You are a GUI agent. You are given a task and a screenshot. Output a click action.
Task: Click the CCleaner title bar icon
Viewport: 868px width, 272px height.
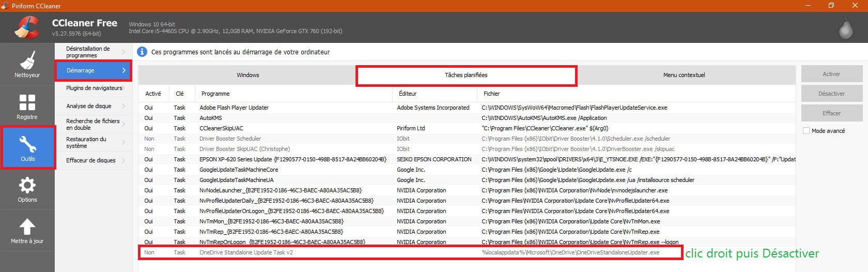5,6
